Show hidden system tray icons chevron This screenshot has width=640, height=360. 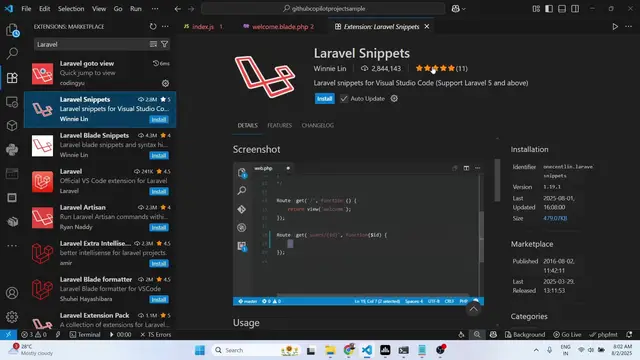click(x=536, y=350)
